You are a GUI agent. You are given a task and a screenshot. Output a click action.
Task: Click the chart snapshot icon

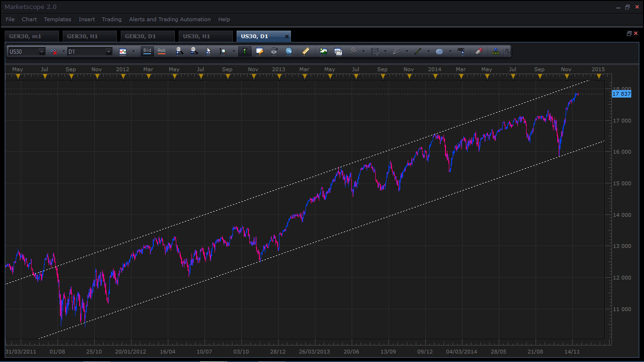click(x=338, y=51)
